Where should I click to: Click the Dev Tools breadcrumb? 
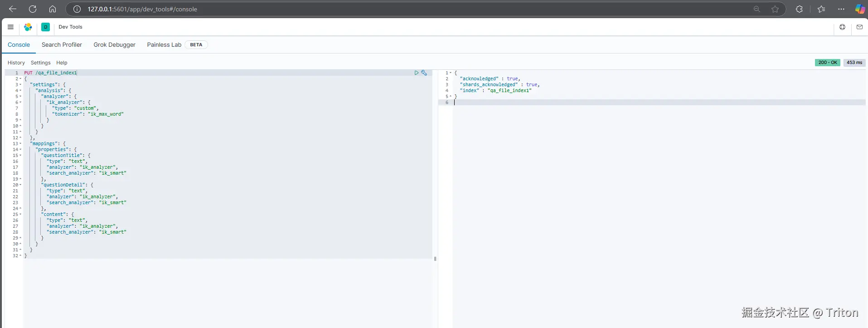coord(70,27)
